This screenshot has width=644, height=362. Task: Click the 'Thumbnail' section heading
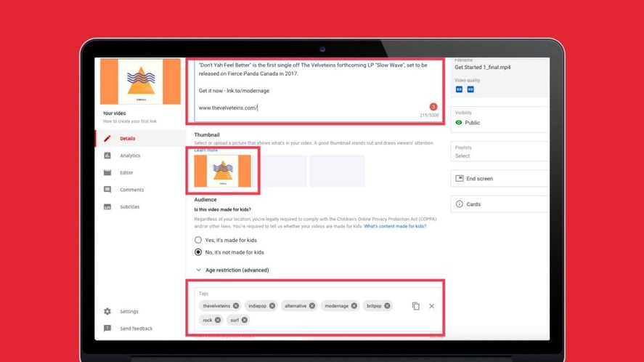207,135
